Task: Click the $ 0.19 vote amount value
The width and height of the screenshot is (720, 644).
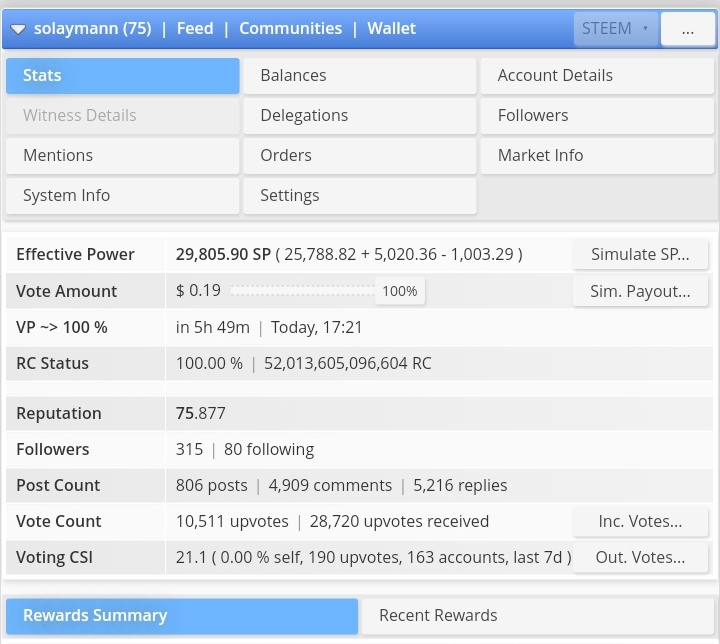Action: click(198, 291)
